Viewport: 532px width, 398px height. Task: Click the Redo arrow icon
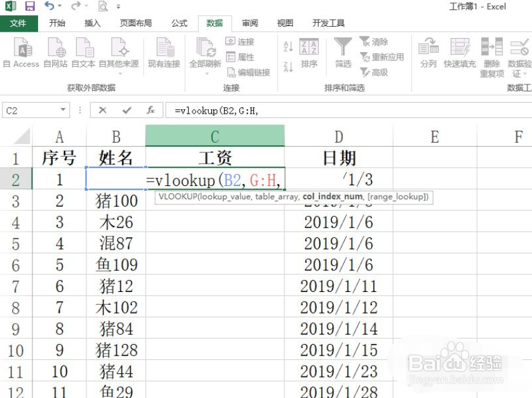point(76,6)
